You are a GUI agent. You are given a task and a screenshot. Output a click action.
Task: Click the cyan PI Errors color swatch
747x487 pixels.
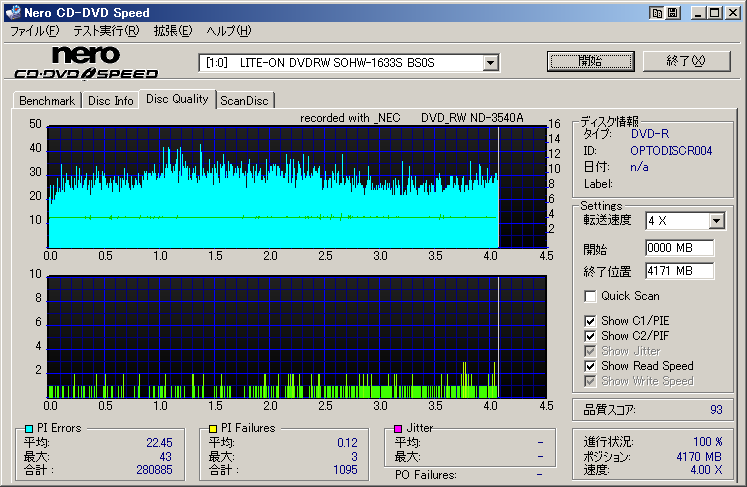click(29, 429)
